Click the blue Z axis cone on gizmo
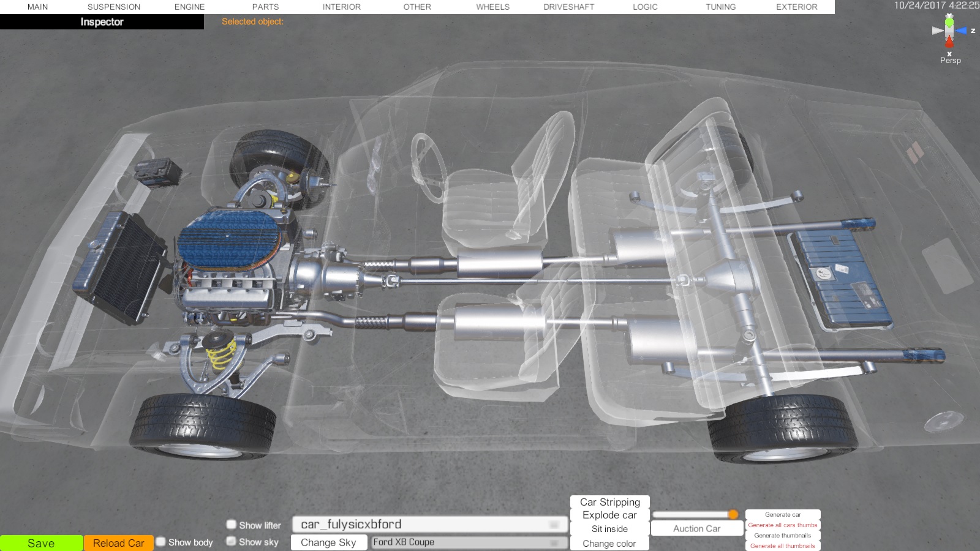The height and width of the screenshot is (551, 980). click(961, 31)
